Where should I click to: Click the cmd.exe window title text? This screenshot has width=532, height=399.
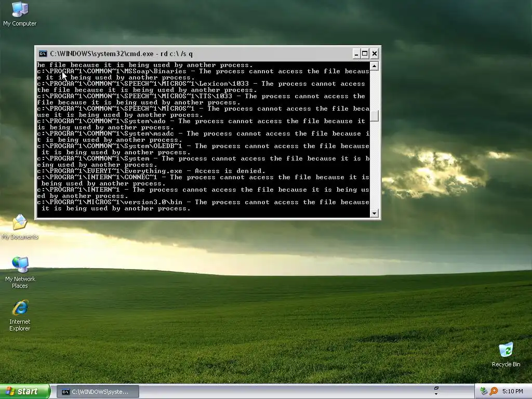[x=122, y=54]
